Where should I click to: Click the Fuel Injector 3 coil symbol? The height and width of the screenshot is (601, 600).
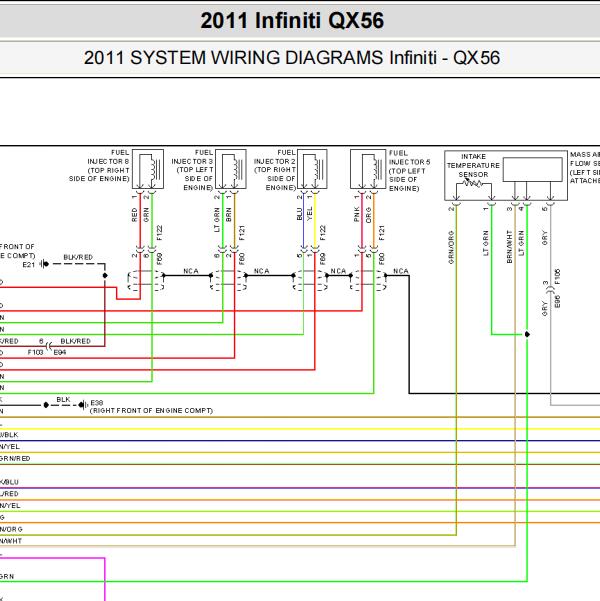pos(230,169)
